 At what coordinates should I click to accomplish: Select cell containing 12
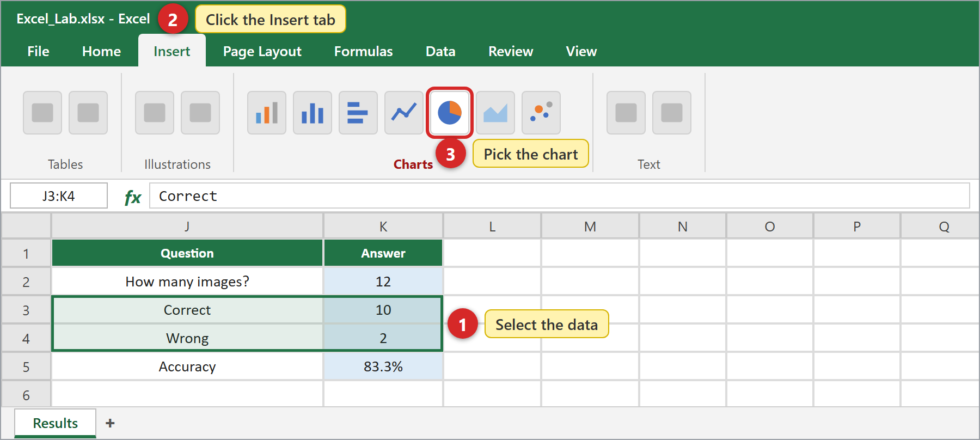pos(383,282)
